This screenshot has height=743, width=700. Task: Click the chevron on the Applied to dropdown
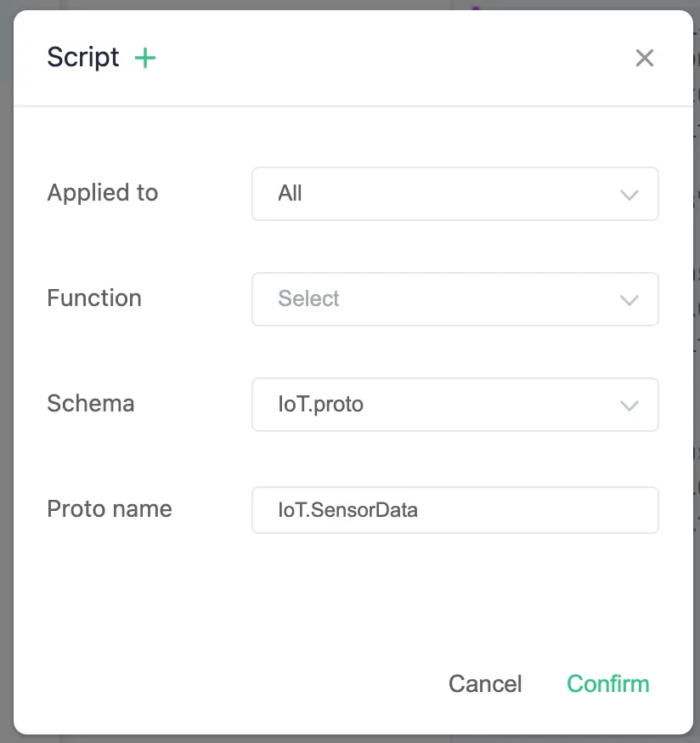click(629, 194)
